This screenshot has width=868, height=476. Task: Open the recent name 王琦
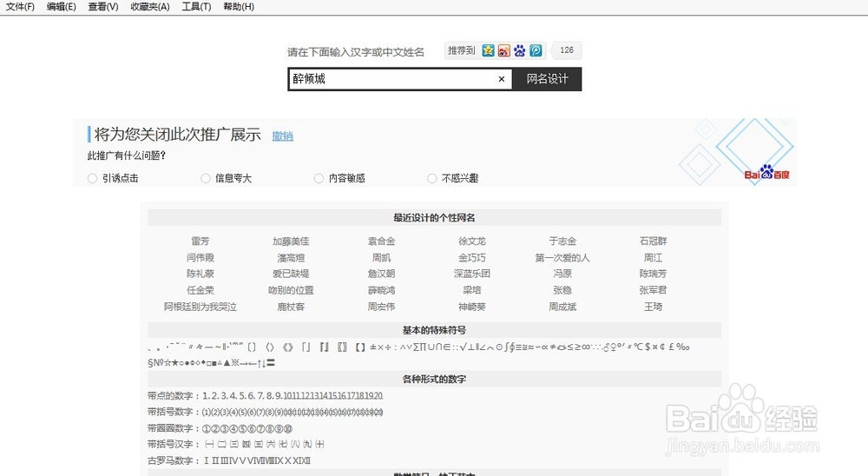point(654,307)
